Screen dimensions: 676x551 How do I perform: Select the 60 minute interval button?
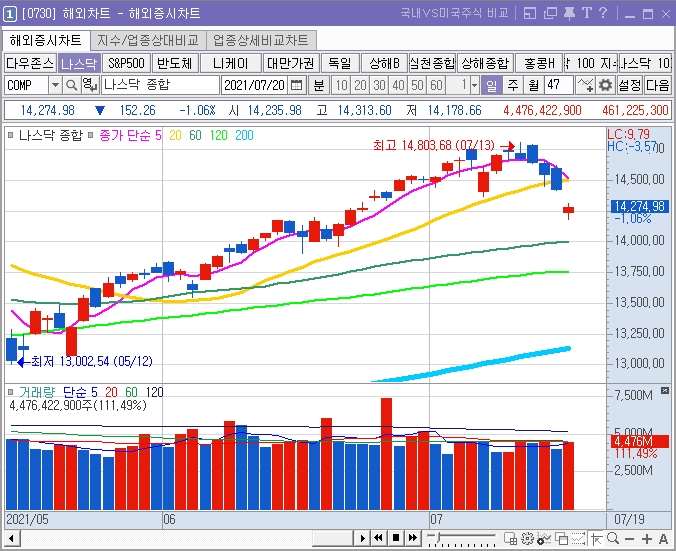pos(436,85)
